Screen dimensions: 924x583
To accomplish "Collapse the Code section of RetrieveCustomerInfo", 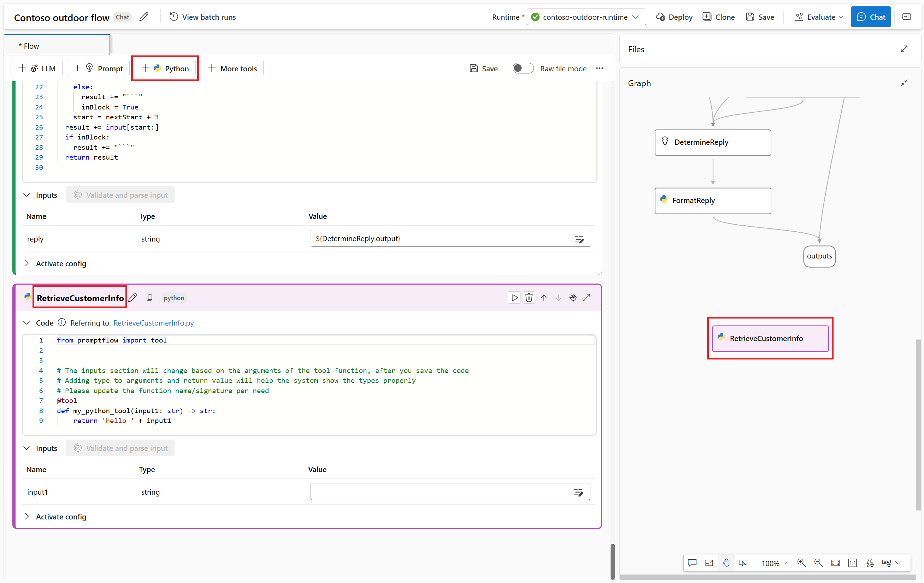I will (x=27, y=322).
